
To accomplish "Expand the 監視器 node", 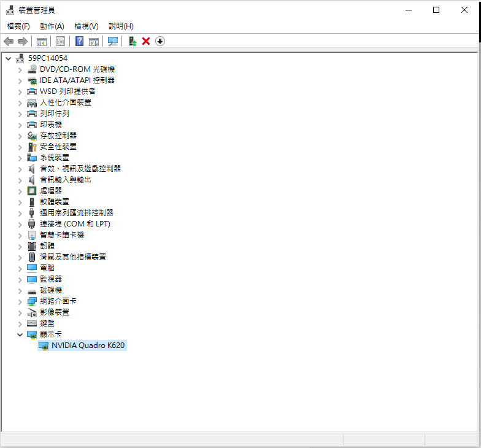I will pos(20,280).
